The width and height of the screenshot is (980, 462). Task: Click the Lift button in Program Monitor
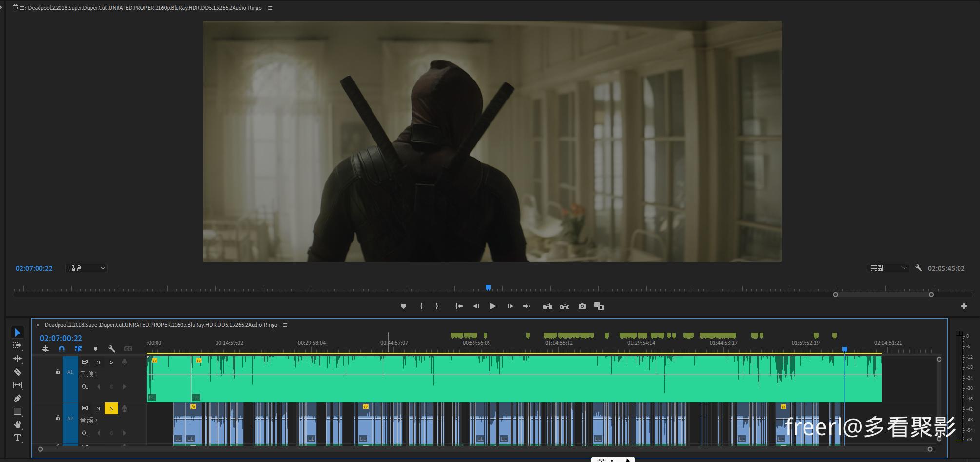click(x=548, y=306)
